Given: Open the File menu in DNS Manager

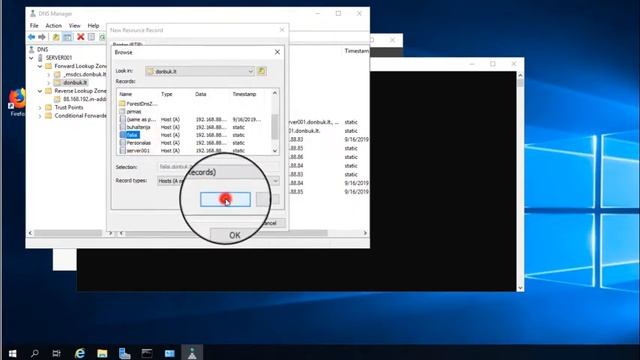Looking at the screenshot, I should (34, 26).
